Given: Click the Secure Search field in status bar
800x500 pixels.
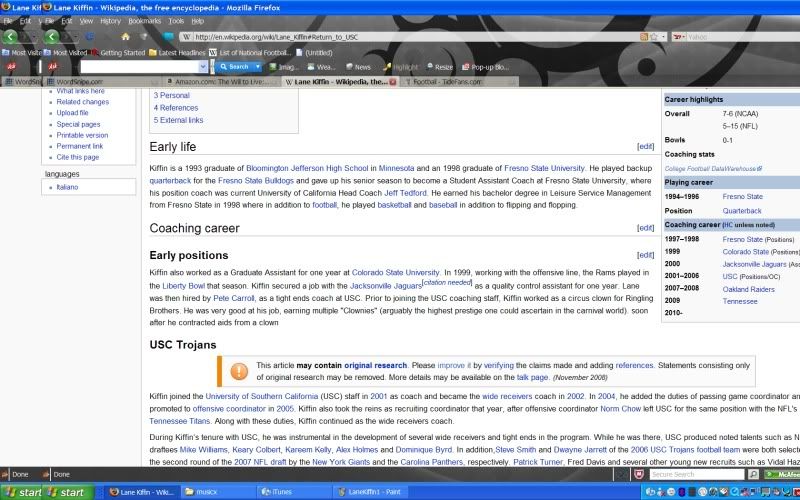Looking at the screenshot, I should [x=697, y=474].
